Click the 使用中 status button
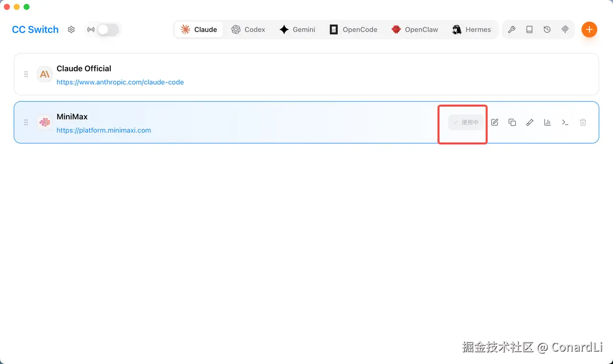The image size is (613, 364). (x=465, y=122)
